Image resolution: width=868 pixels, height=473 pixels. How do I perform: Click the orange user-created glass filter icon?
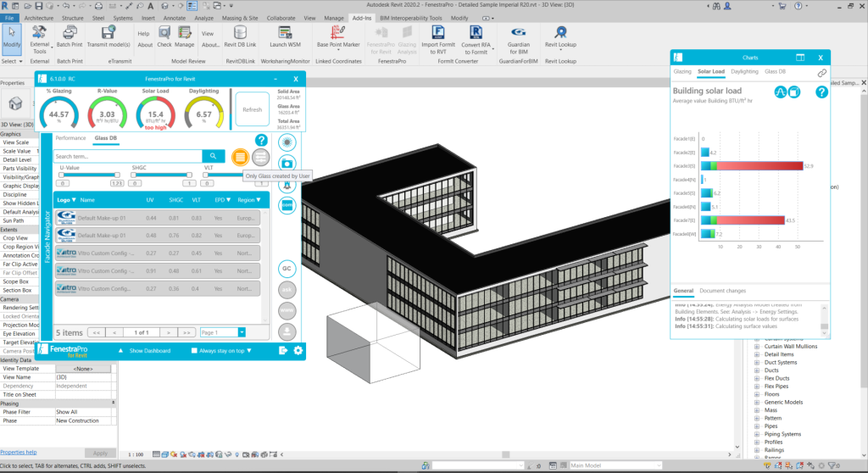coord(240,158)
